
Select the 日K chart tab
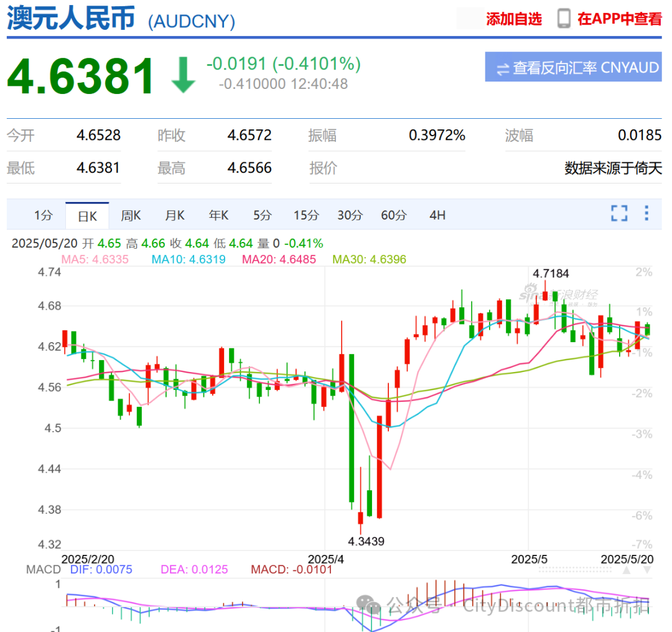click(x=88, y=215)
